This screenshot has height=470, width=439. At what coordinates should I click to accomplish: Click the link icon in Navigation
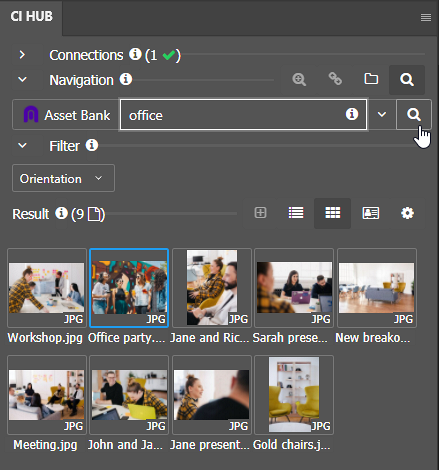point(335,79)
